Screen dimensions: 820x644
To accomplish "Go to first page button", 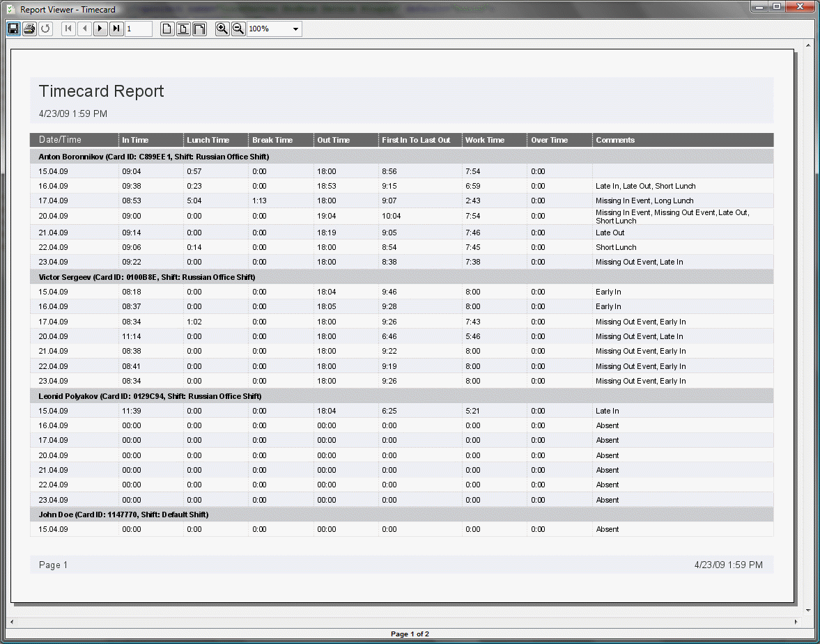I will [68, 29].
